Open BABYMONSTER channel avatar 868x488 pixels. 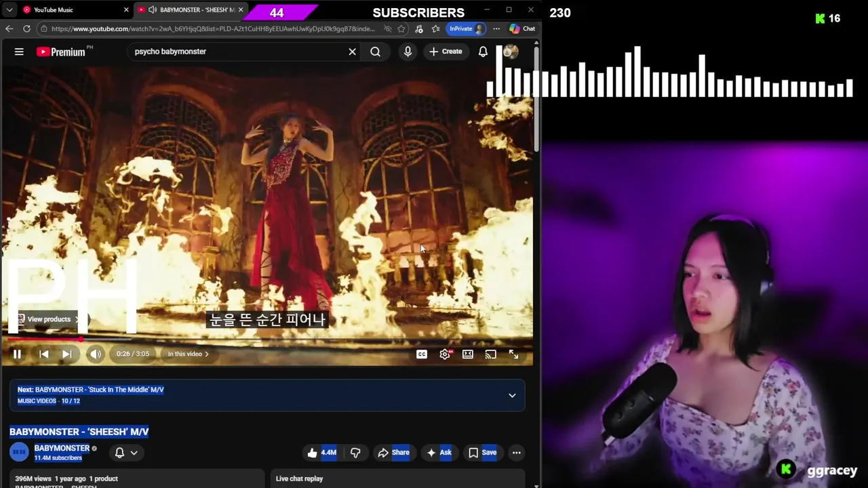(19, 452)
